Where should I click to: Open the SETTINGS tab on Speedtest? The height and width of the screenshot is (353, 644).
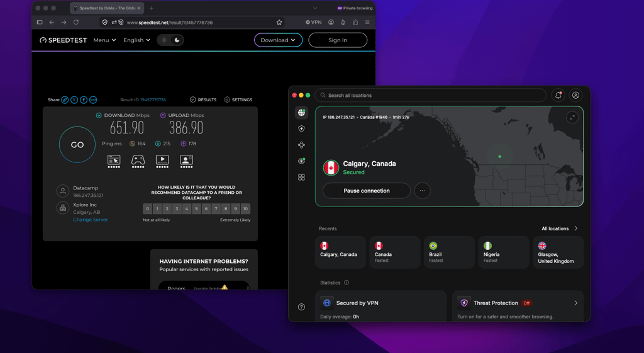[x=238, y=99]
